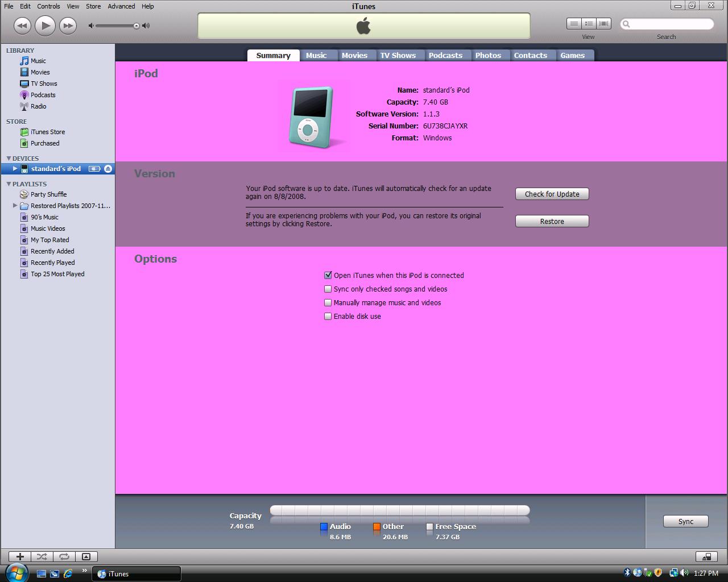Click the Restore button
Screen dimensions: 728x582
click(x=552, y=221)
